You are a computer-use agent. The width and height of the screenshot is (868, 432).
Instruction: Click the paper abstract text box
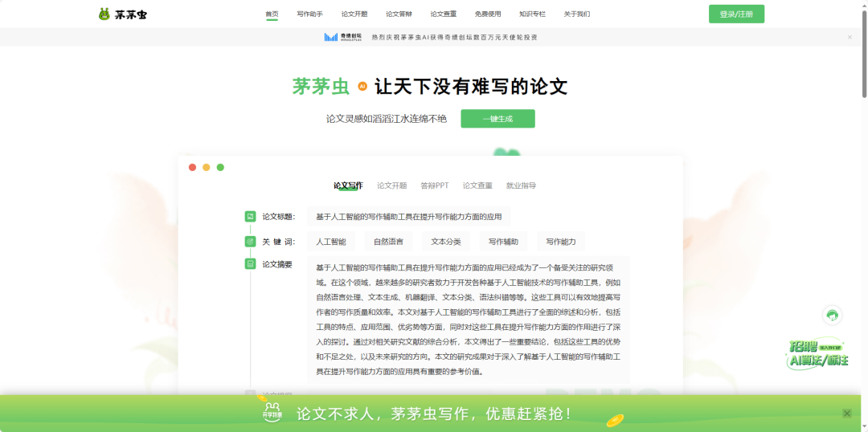(469, 320)
